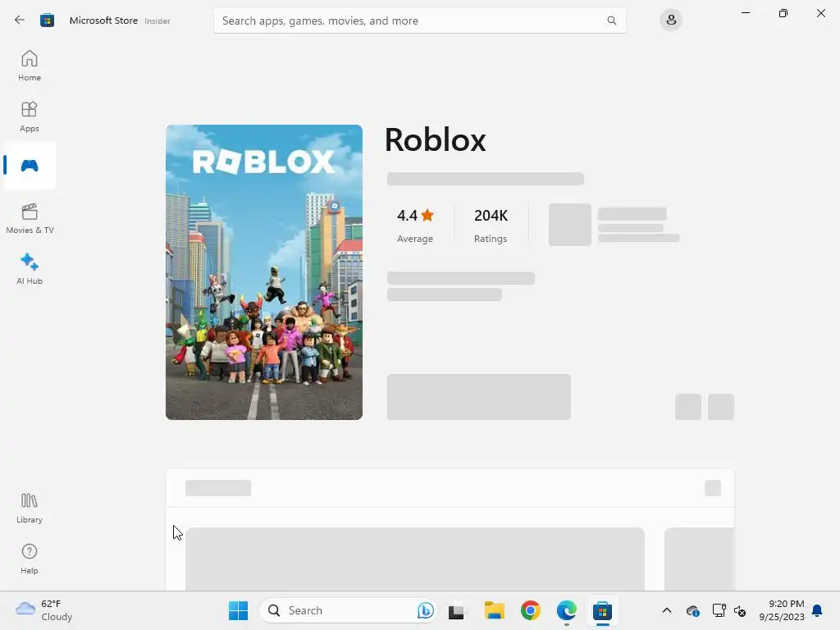This screenshot has width=840, height=630.
Task: Open the Library in sidebar
Action: pos(30,508)
